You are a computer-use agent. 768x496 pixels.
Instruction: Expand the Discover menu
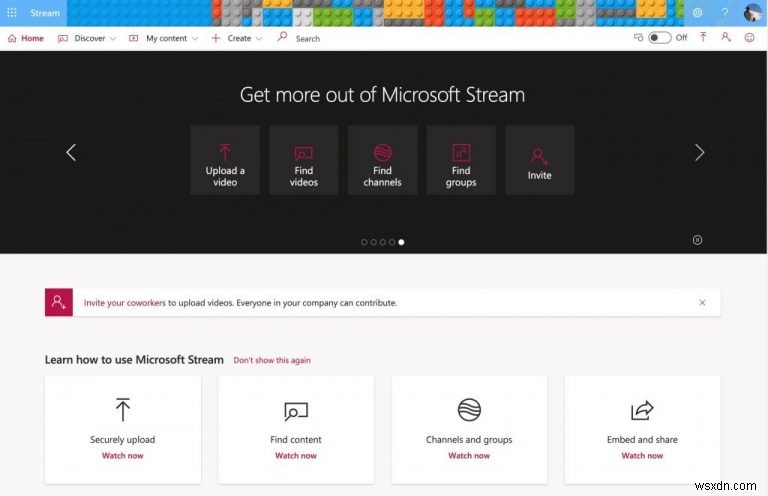click(x=87, y=38)
